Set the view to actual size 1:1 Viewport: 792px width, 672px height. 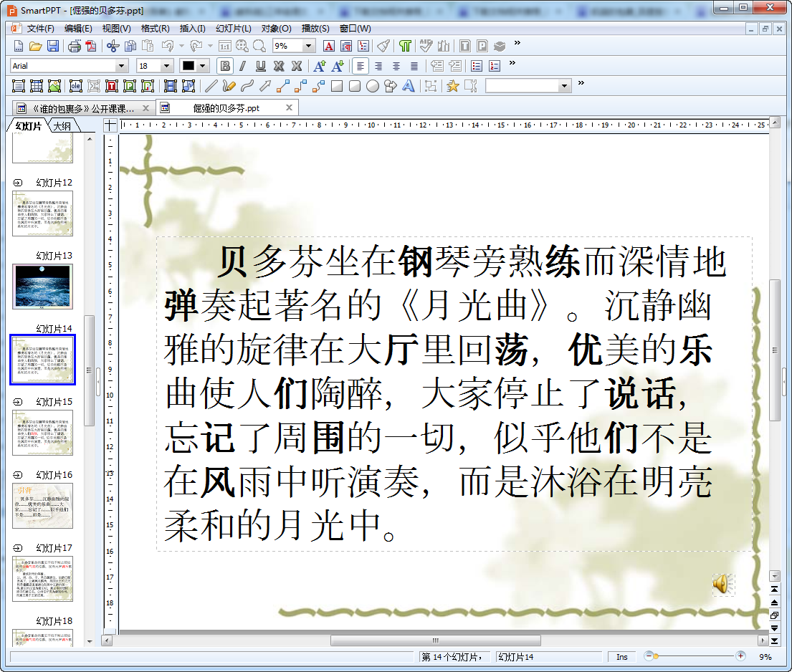pyautogui.click(x=225, y=47)
